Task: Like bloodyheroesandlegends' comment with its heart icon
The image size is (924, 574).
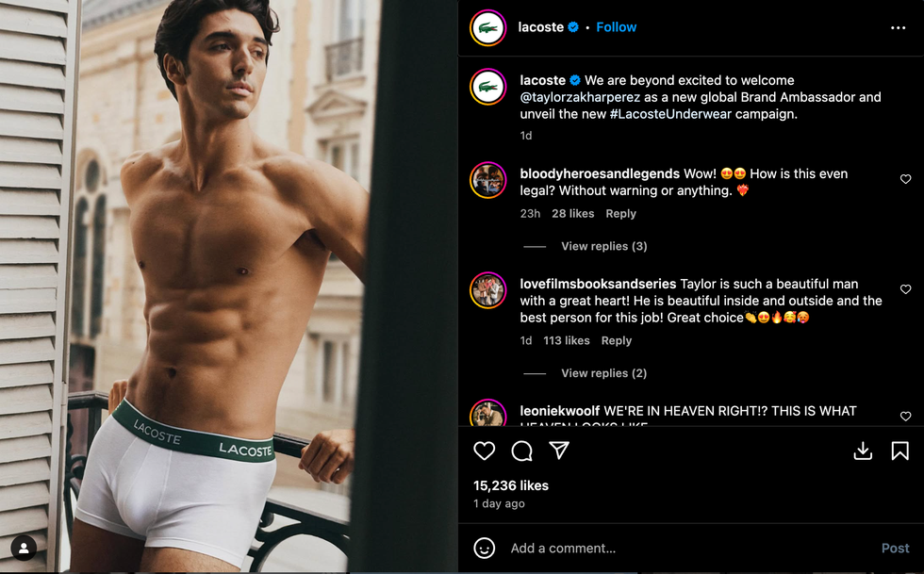Action: (x=905, y=178)
